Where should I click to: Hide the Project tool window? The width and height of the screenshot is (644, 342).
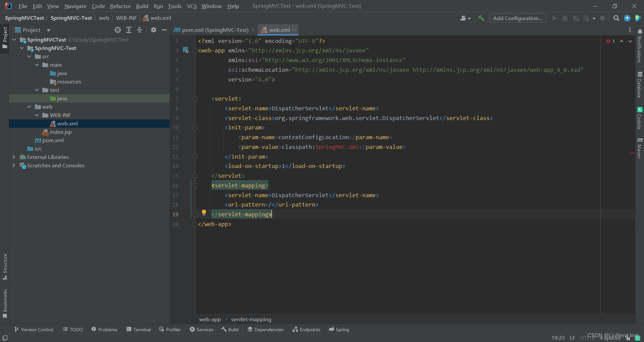(164, 30)
